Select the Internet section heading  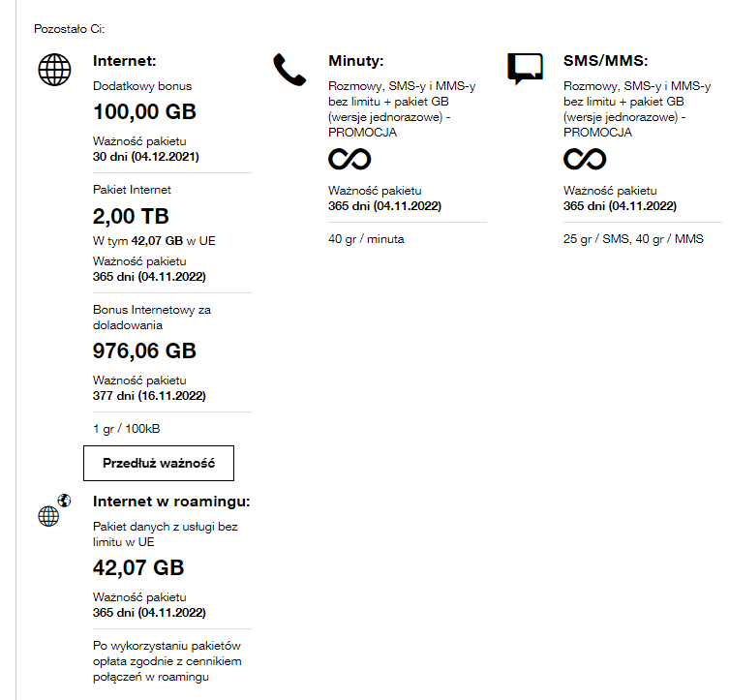pos(125,60)
